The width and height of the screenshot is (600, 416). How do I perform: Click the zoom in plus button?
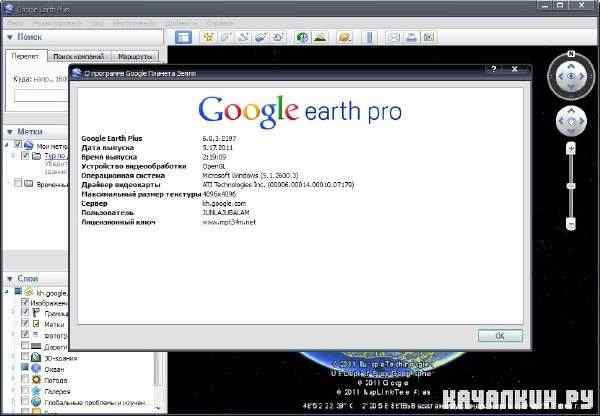[571, 148]
